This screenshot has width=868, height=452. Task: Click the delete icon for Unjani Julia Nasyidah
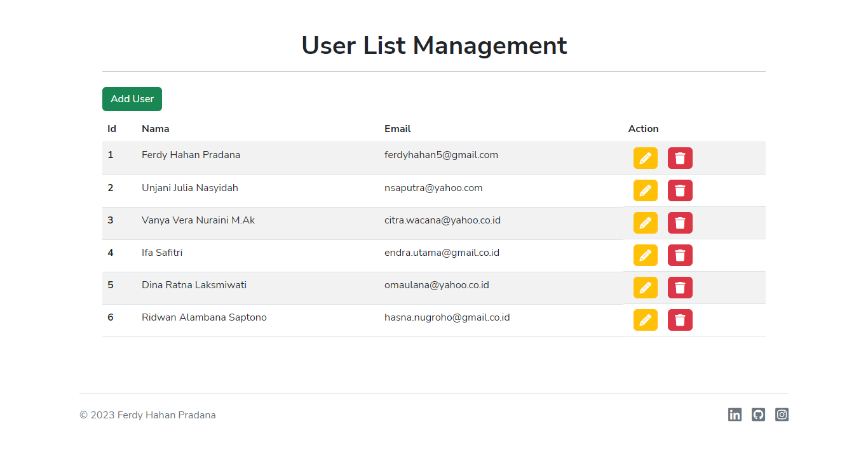pyautogui.click(x=680, y=190)
